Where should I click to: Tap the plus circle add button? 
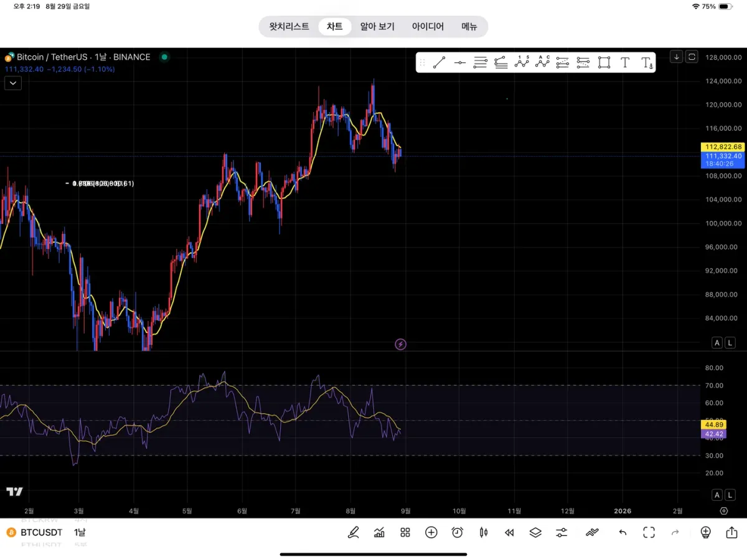pyautogui.click(x=431, y=533)
